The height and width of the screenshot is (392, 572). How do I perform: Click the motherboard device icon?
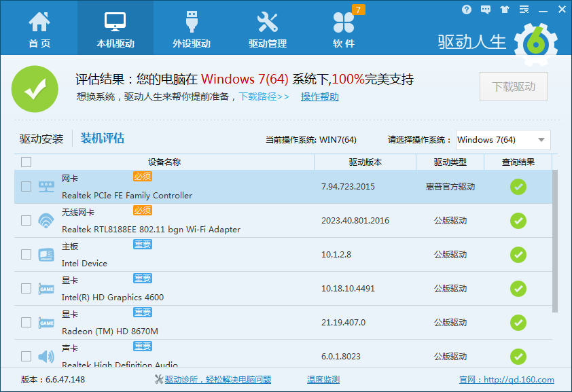[46, 255]
